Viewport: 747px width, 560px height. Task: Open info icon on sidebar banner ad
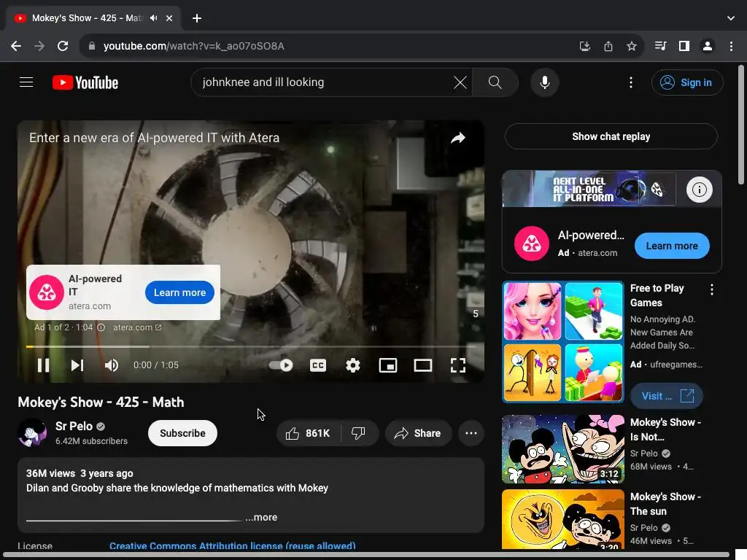699,190
